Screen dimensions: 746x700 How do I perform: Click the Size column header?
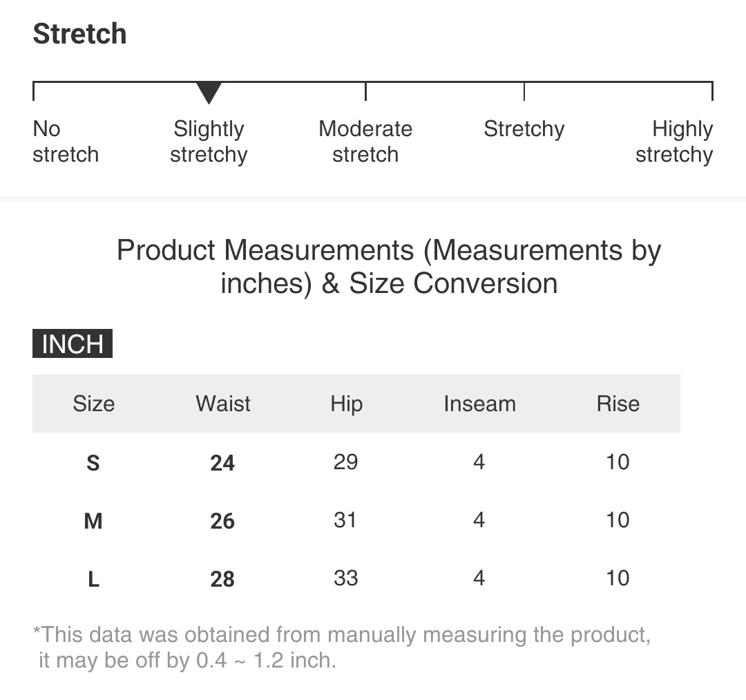(94, 404)
